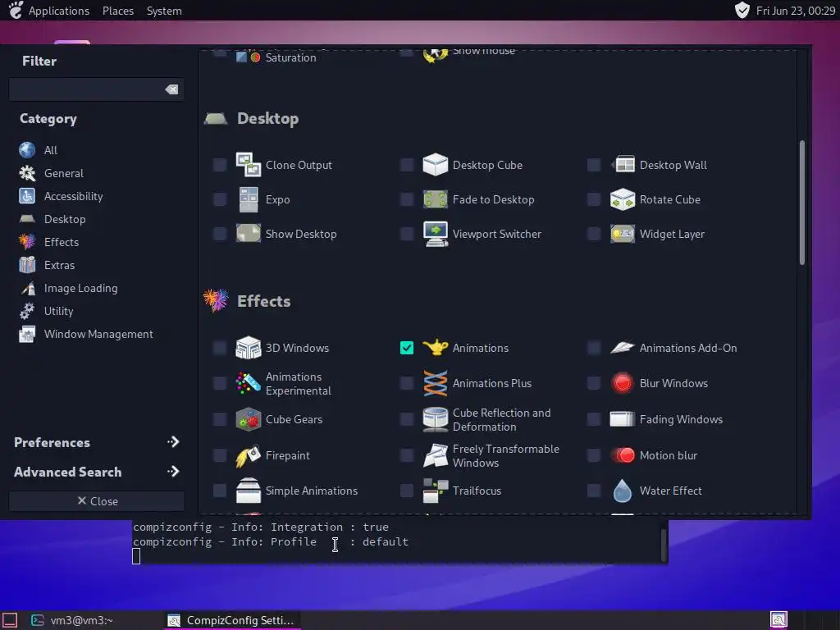The height and width of the screenshot is (630, 840).
Task: Open the Clone Output plugin icon
Action: click(248, 164)
